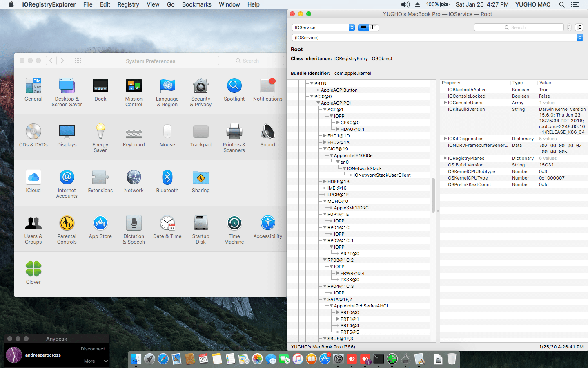Open Trash in the Dock
Screen dimensions: 588x368
pos(452,359)
